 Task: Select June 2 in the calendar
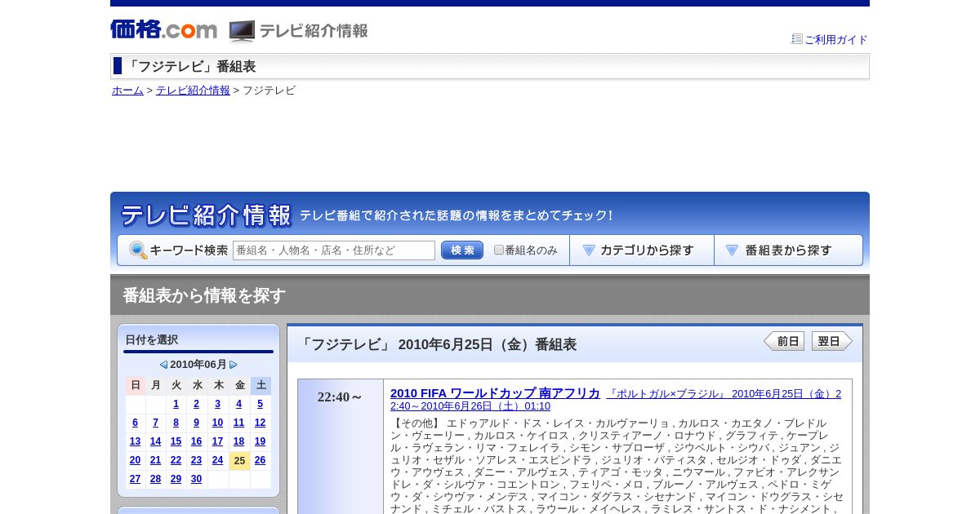pos(196,404)
